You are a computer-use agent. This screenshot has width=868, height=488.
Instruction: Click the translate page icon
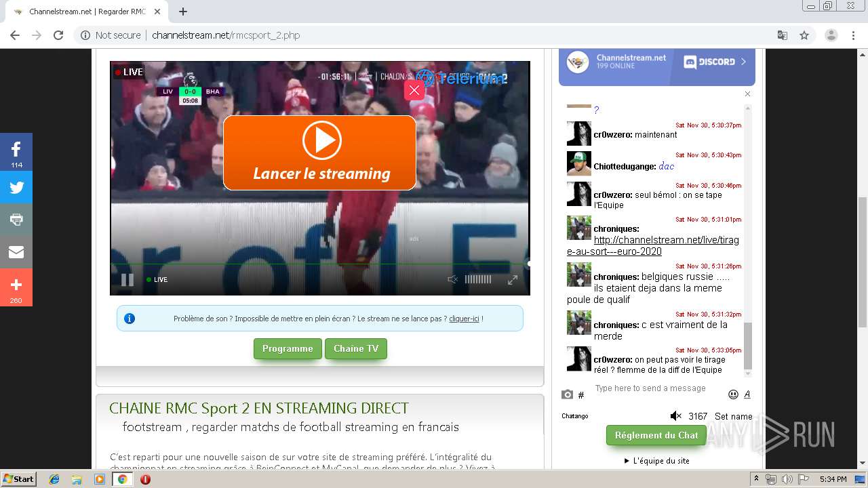point(782,35)
